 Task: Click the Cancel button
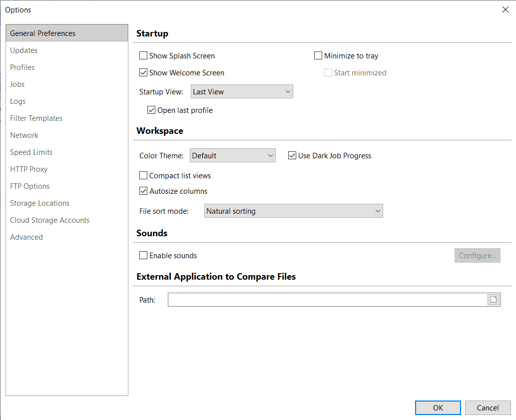click(x=488, y=408)
